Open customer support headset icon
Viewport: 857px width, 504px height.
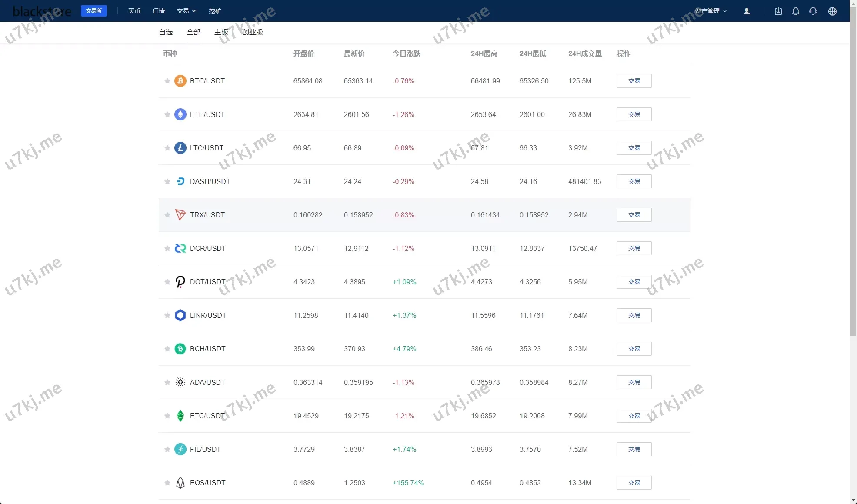(813, 11)
